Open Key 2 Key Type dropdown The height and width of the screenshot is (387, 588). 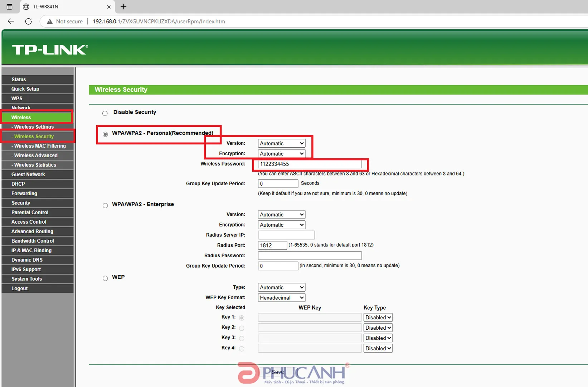pos(378,328)
